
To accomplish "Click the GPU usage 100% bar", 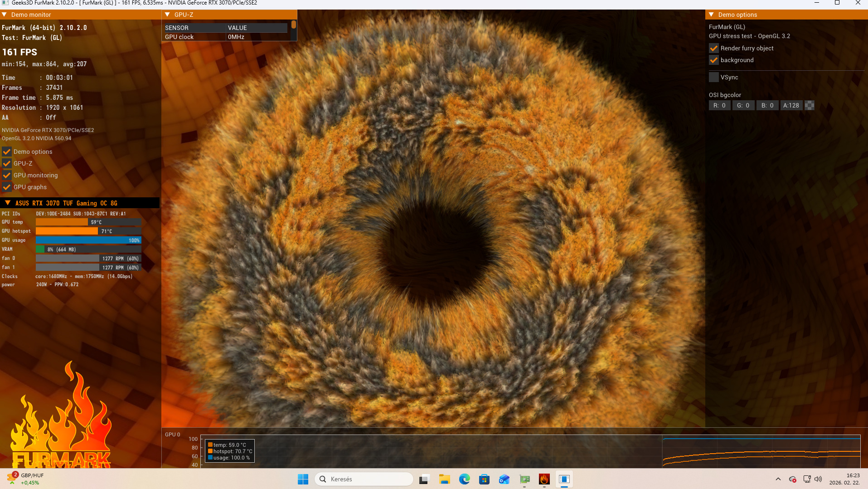I will click(89, 240).
